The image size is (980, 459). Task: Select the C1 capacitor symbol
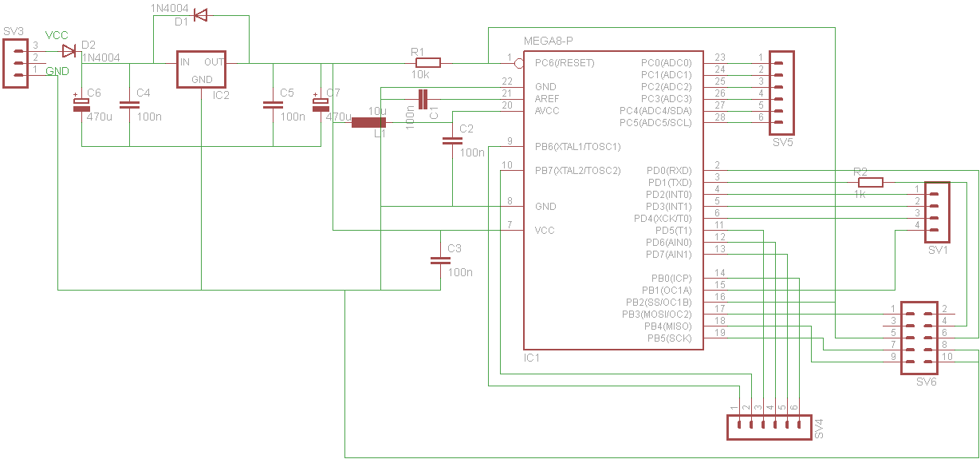[423, 99]
